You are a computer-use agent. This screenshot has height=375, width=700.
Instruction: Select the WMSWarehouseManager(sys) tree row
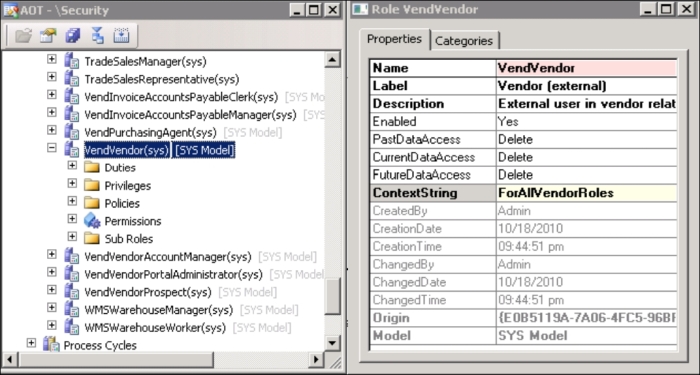(x=158, y=310)
